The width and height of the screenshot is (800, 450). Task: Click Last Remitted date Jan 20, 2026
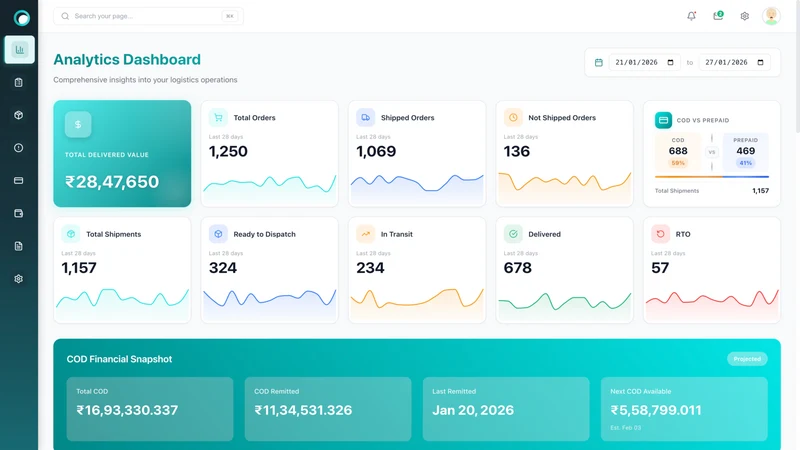point(473,410)
